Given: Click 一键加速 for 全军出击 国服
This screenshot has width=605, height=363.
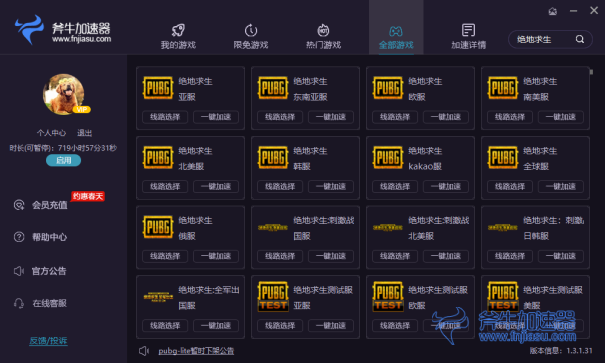Looking at the screenshot, I should tap(216, 326).
